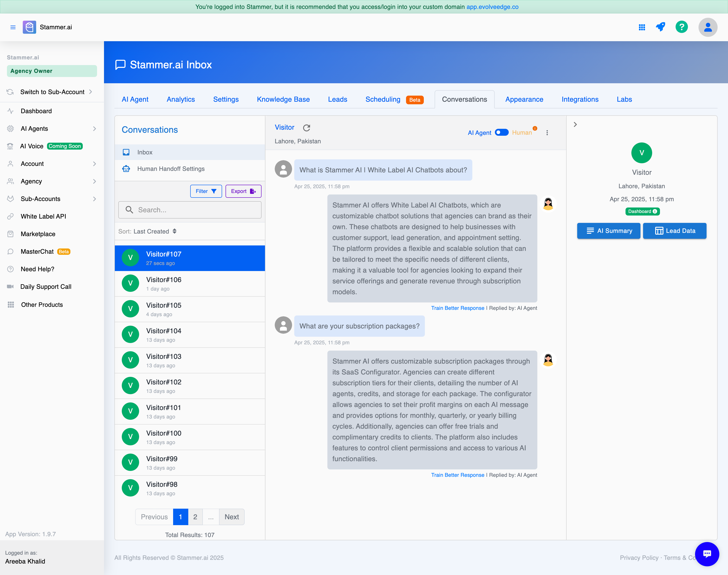Open Human Handoff Settings
728x575 pixels.
(190, 169)
